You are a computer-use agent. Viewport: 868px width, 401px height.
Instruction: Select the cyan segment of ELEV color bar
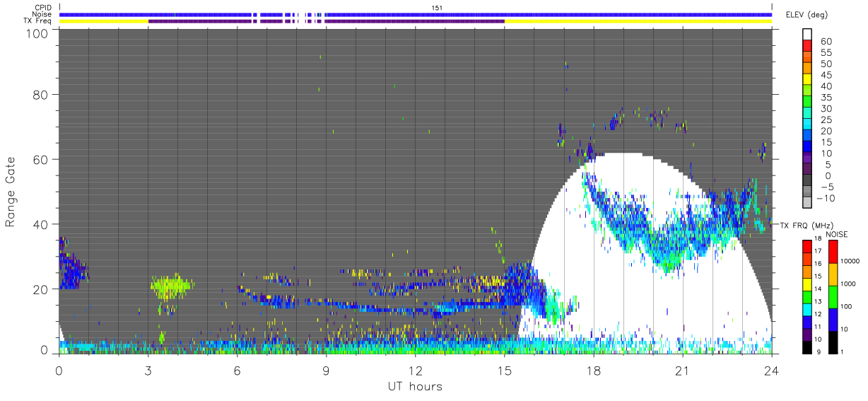807,122
